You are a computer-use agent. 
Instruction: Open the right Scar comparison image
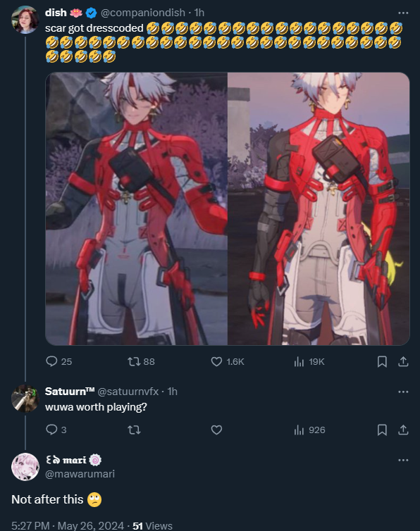tap(319, 208)
